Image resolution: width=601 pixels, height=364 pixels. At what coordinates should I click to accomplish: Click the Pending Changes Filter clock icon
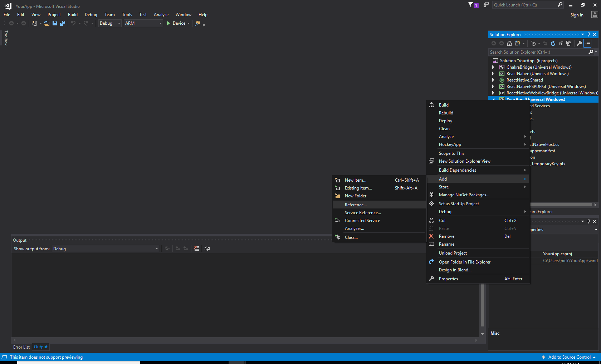click(x=533, y=43)
